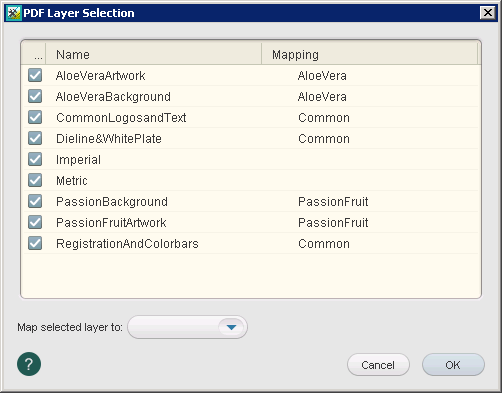Uncheck the AloeVeraArtwork layer checkbox
The image size is (502, 393).
click(x=35, y=75)
